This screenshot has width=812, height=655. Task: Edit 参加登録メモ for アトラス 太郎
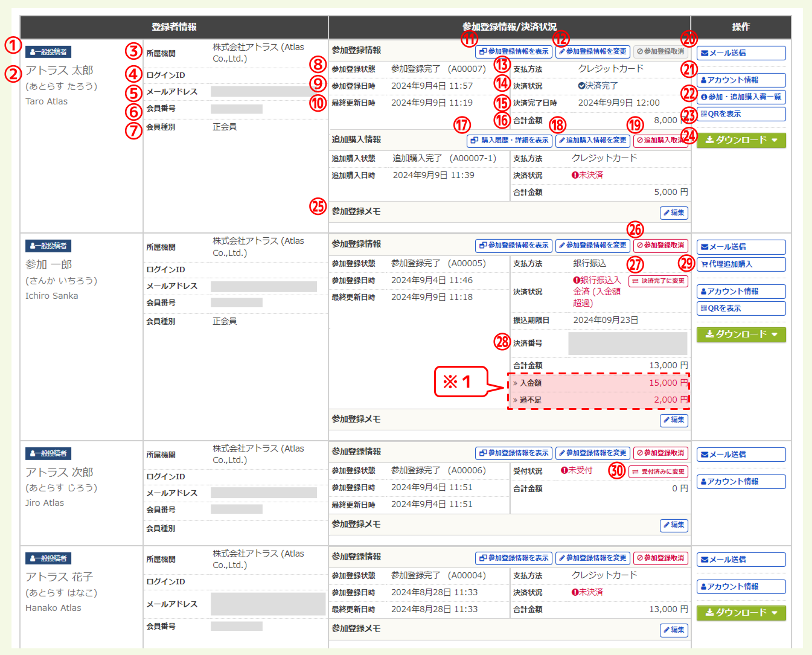[674, 213]
